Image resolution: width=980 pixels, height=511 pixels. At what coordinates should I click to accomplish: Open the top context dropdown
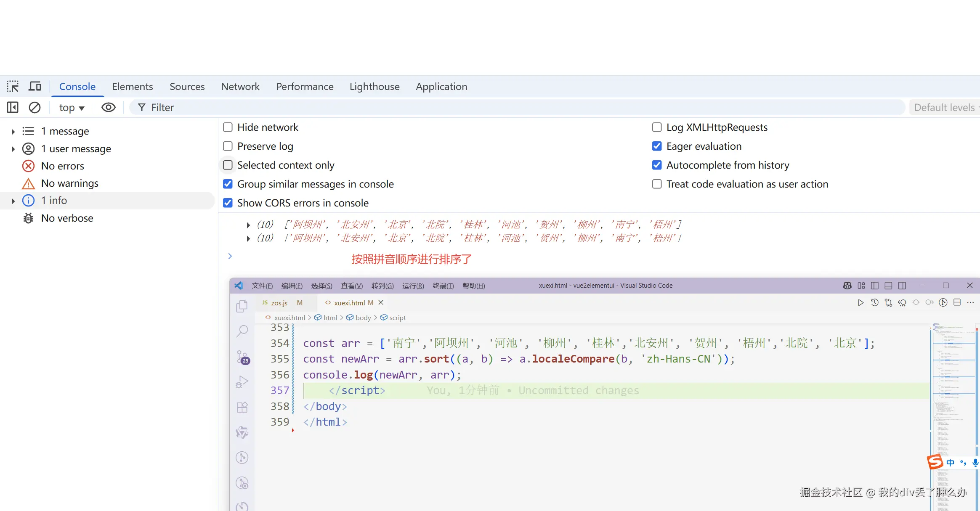(x=72, y=108)
